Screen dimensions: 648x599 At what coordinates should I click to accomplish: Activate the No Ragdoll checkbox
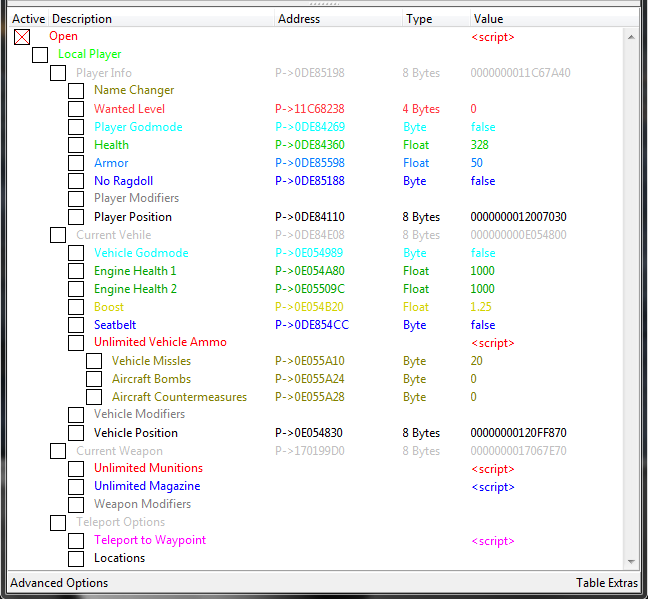[76, 181]
